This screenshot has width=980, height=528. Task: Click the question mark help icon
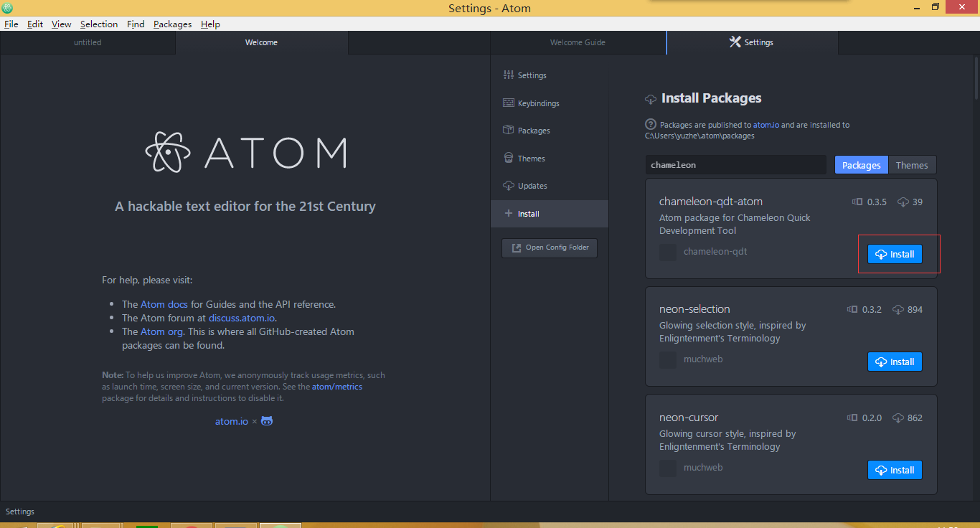651,124
